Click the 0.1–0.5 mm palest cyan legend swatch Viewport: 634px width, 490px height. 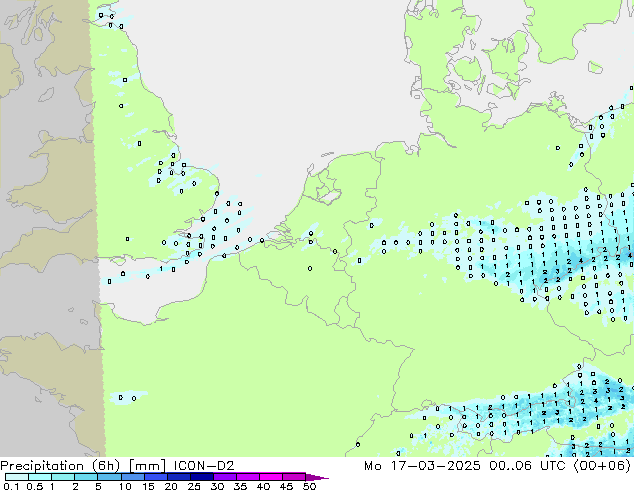click(17, 477)
